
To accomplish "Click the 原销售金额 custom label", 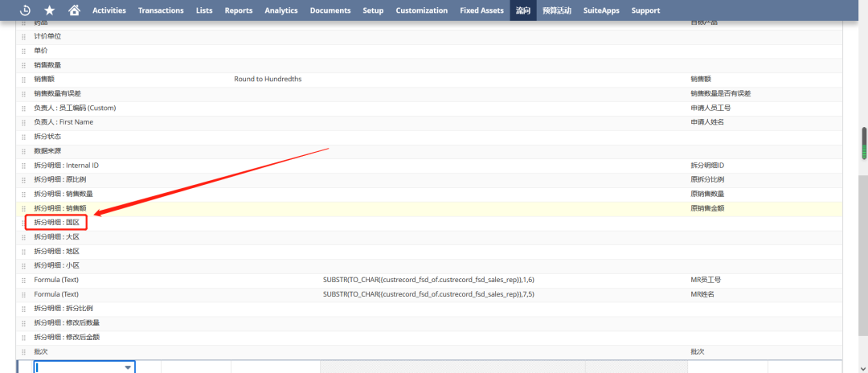I will click(x=707, y=209).
